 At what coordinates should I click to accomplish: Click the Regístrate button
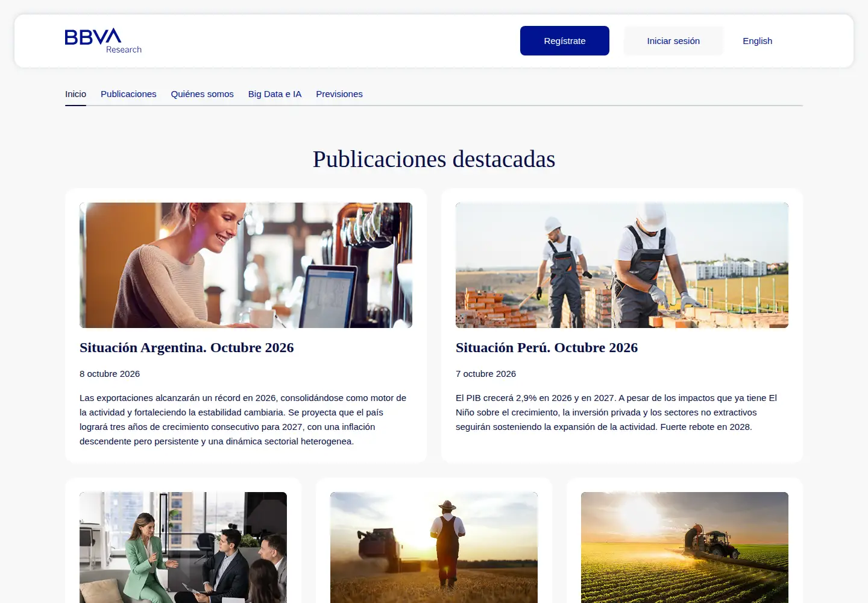[x=565, y=41]
